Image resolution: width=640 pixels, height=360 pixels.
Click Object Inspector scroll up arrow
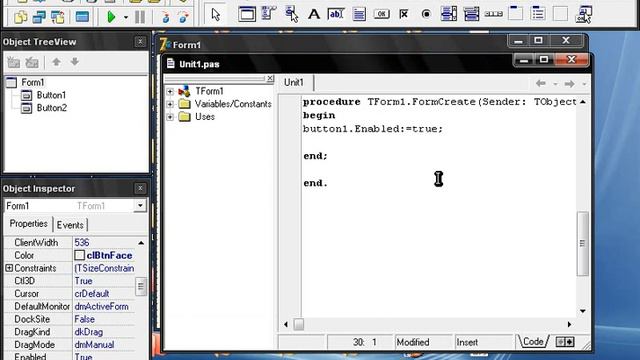[x=141, y=243]
